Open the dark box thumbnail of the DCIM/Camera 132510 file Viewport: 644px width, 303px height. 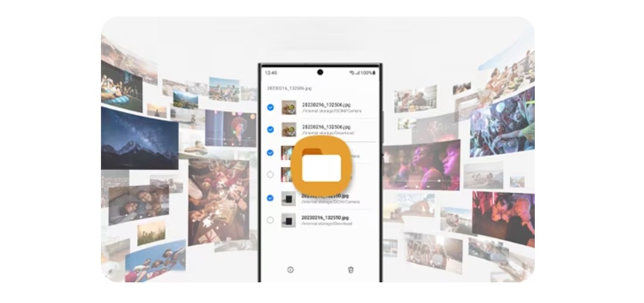click(x=289, y=198)
